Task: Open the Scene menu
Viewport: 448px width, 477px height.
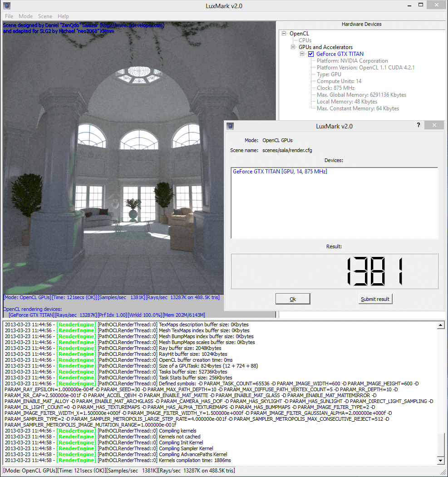Action: (x=45, y=16)
